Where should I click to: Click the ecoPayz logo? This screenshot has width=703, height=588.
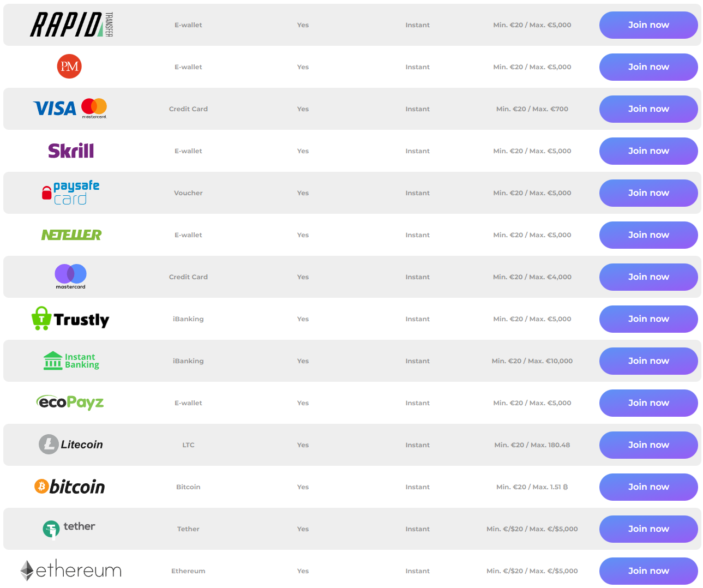point(70,403)
